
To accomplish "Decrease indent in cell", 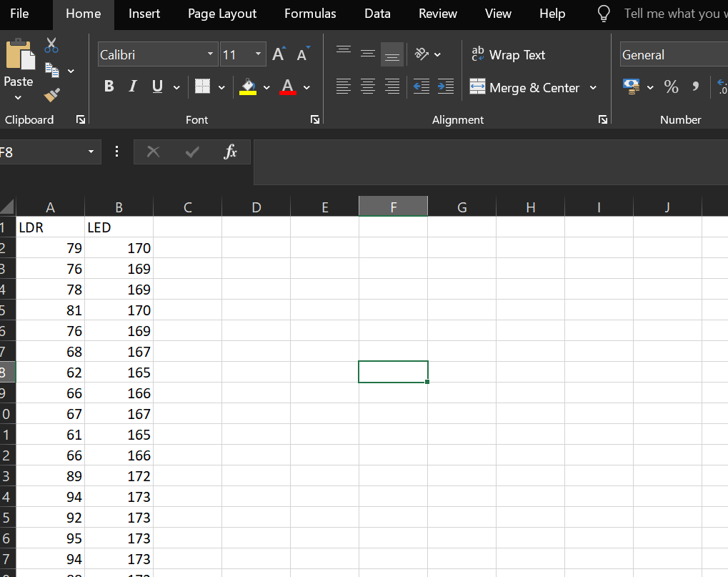I will [422, 87].
